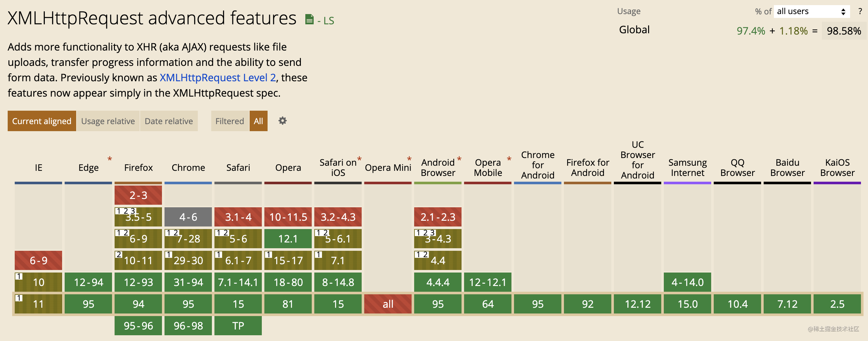Click the asterisk next to Android Browser
This screenshot has width=868, height=341.
coord(459,159)
